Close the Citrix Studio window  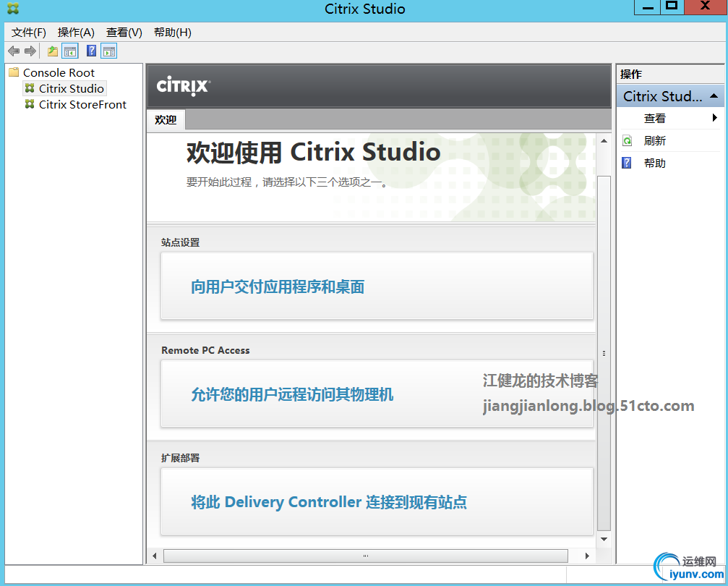[x=705, y=7]
